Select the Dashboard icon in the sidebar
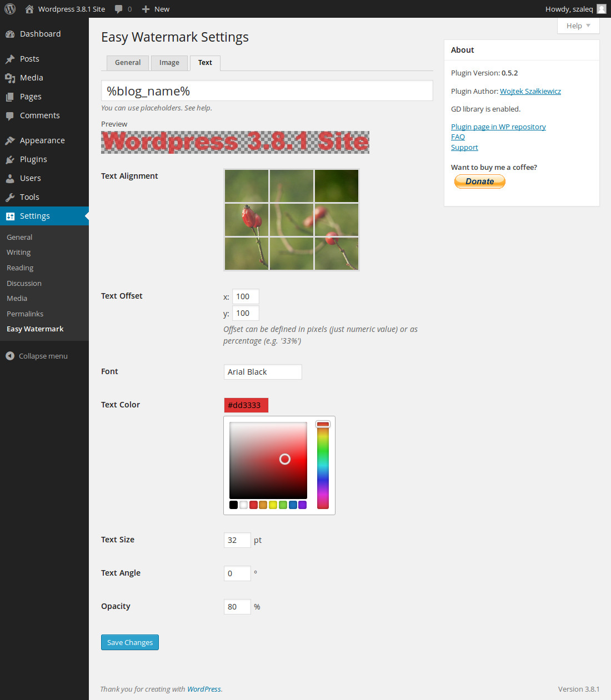Viewport: 611px width, 700px height. 11,33
